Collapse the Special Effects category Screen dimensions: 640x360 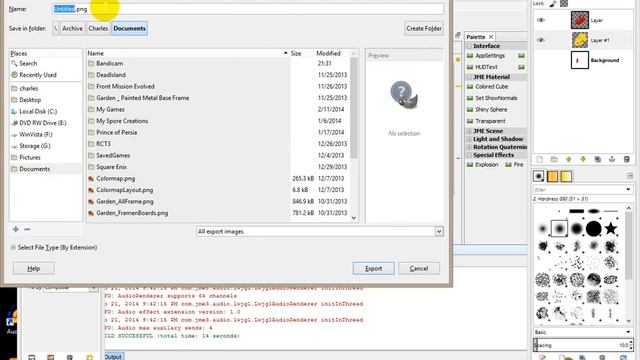469,155
